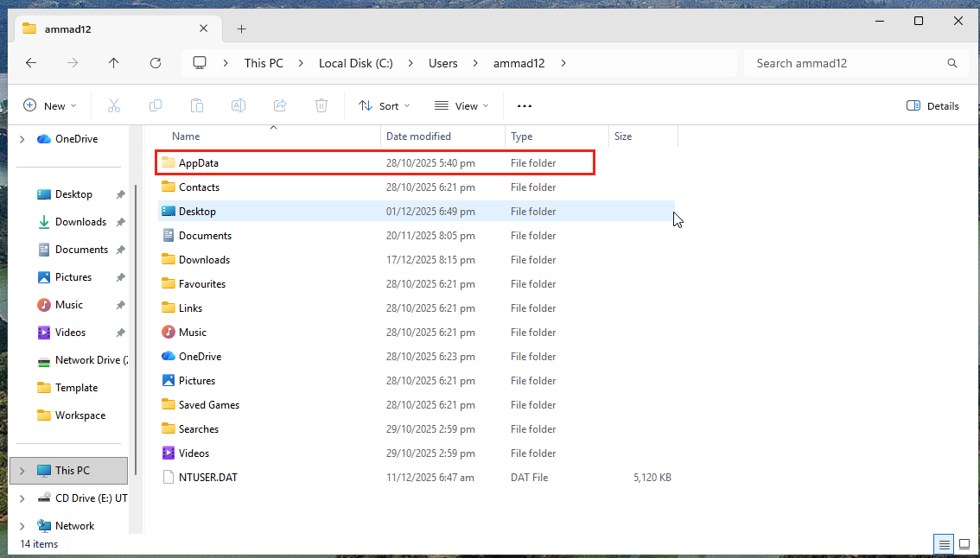Expand the Network node in sidebar
Viewport: 980px width, 558px height.
[x=22, y=525]
